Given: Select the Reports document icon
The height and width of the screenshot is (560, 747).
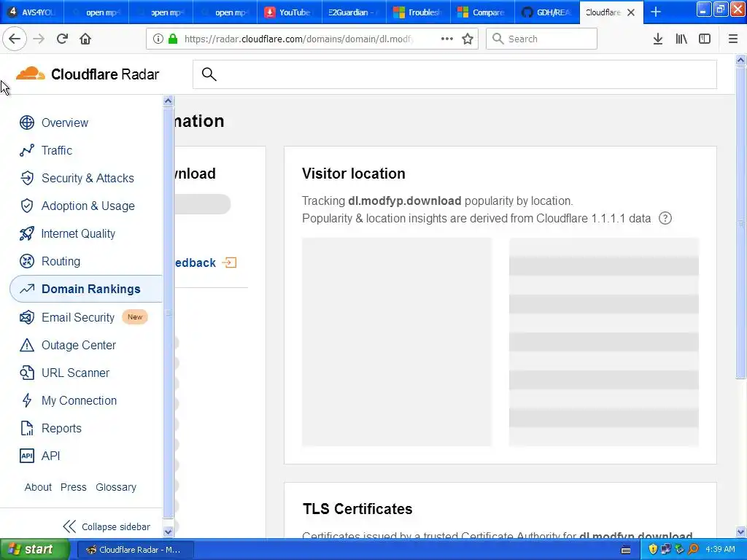Looking at the screenshot, I should coord(27,428).
